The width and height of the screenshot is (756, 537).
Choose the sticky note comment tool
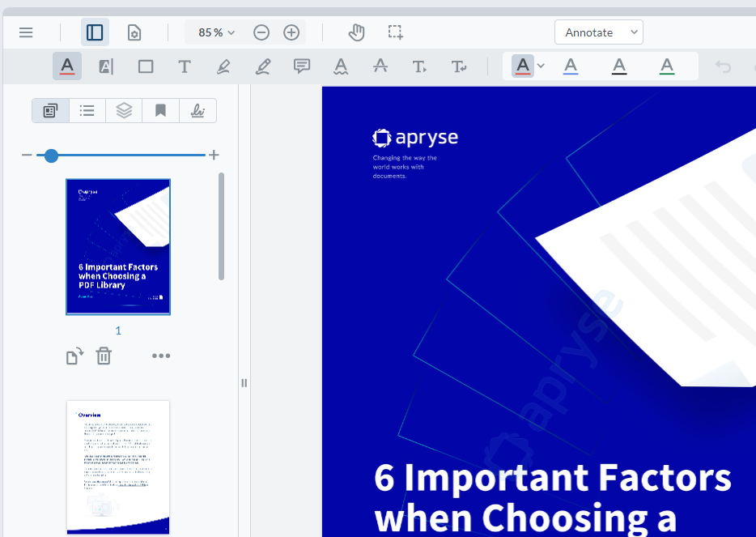tap(302, 66)
